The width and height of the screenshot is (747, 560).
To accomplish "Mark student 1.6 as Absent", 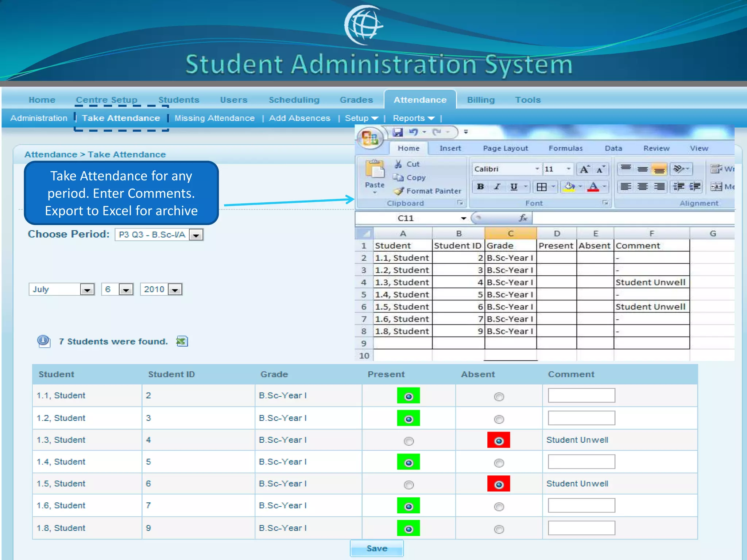I will (x=499, y=507).
